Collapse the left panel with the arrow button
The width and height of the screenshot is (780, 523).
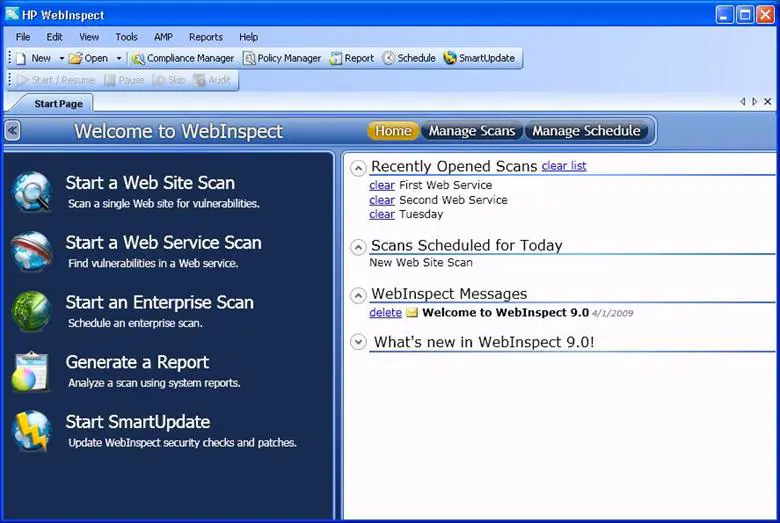[x=12, y=131]
